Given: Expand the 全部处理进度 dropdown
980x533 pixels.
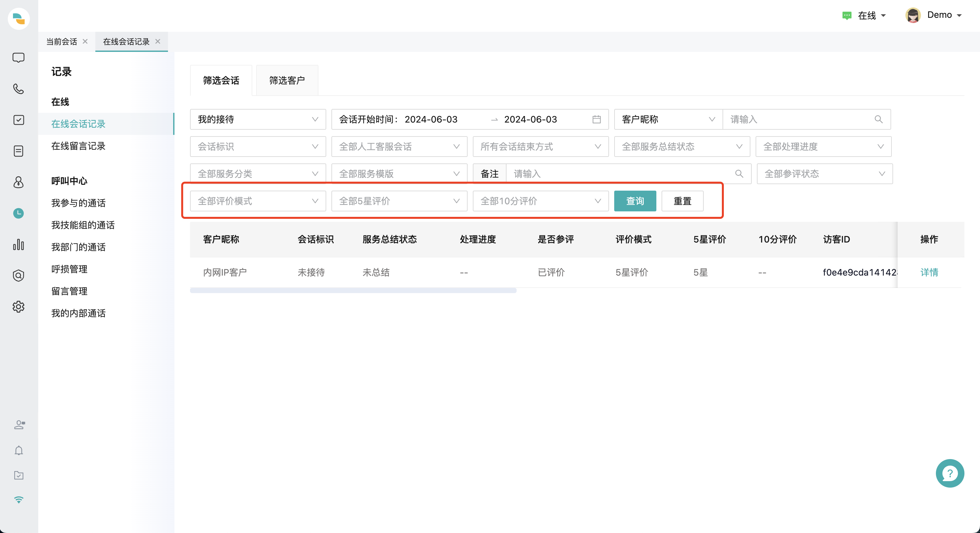Looking at the screenshot, I should click(x=823, y=147).
